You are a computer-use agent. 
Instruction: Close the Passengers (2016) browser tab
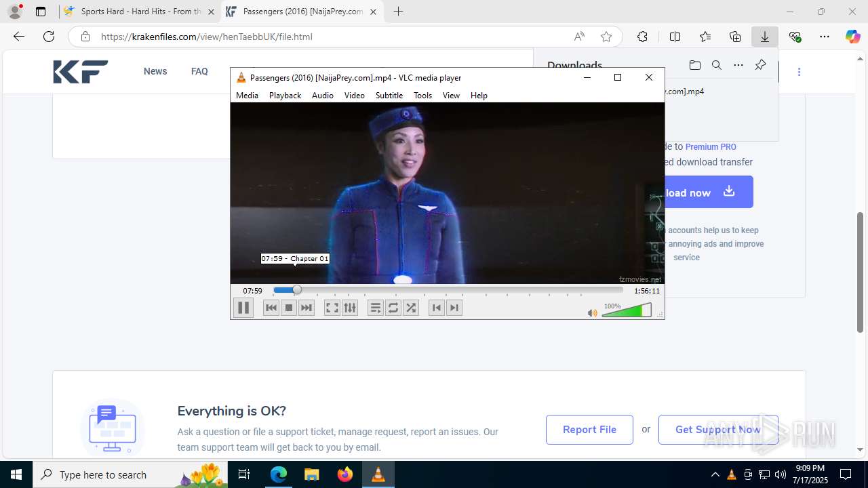[x=373, y=12]
